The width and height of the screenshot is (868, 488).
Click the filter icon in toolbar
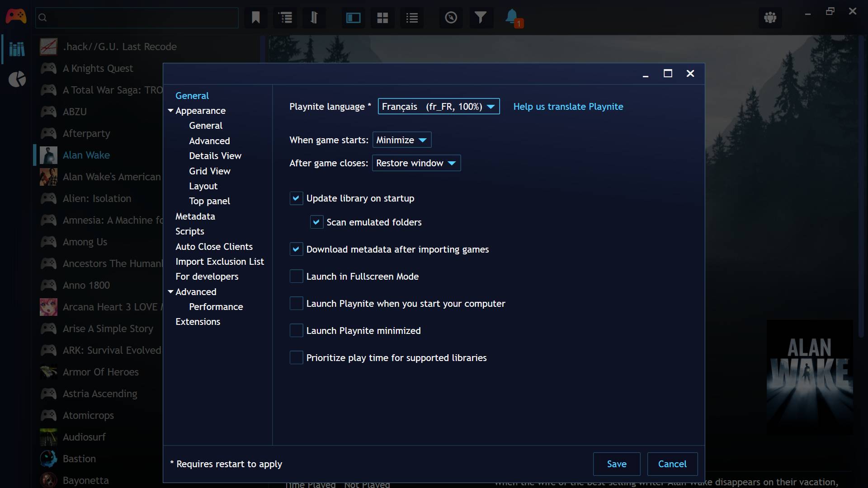[480, 17]
